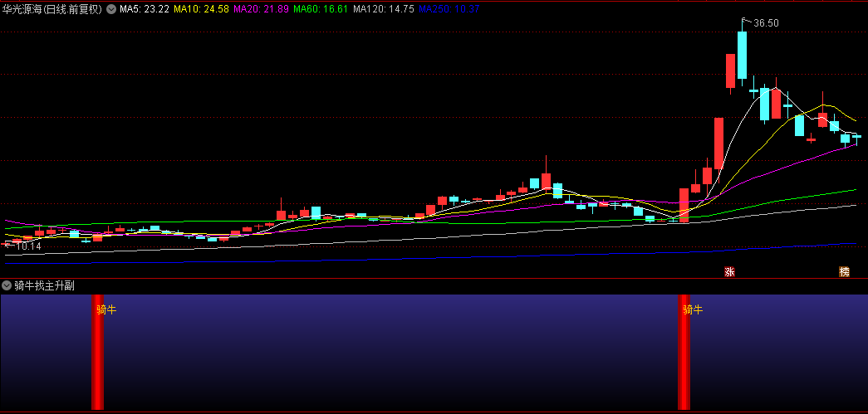
Task: Expand the 骑牛找主升副 indicator dropdown arrow
Action: point(7,285)
